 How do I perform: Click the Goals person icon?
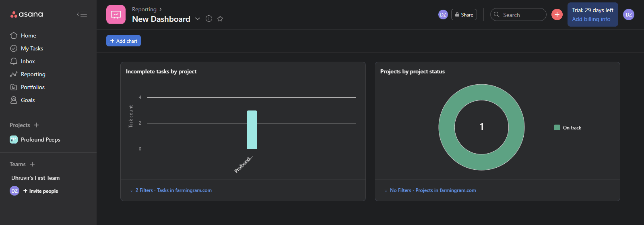coord(14,100)
